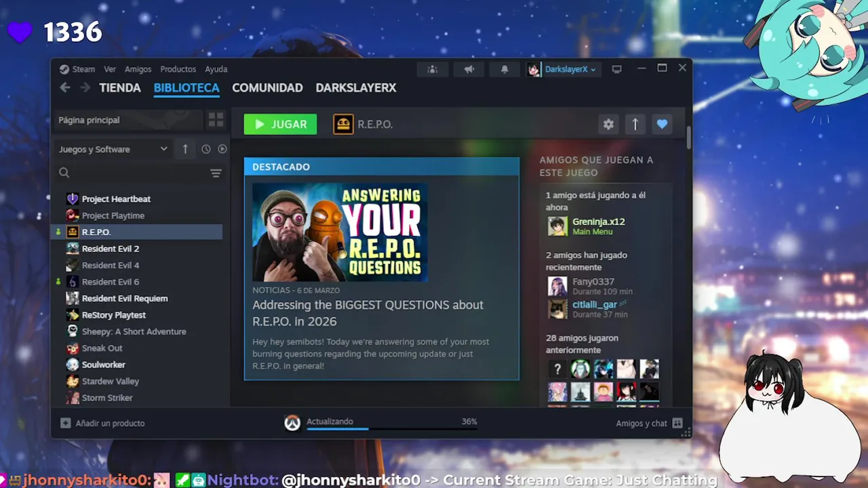Open the DARKSLAYERX profile tab
868x488 pixels.
(x=356, y=88)
